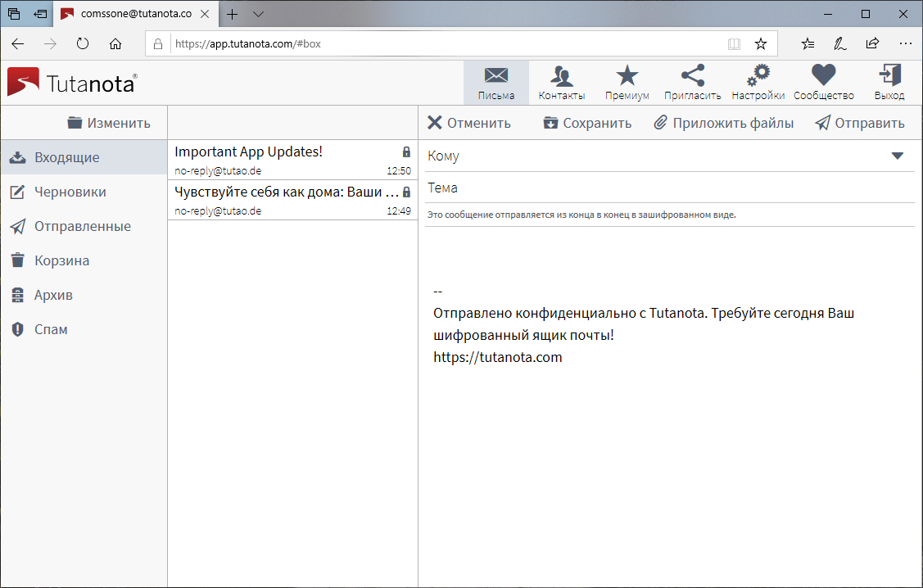Click lock icon on Чувствуйте себя email
Viewport: 923px width, 588px height.
click(x=406, y=192)
